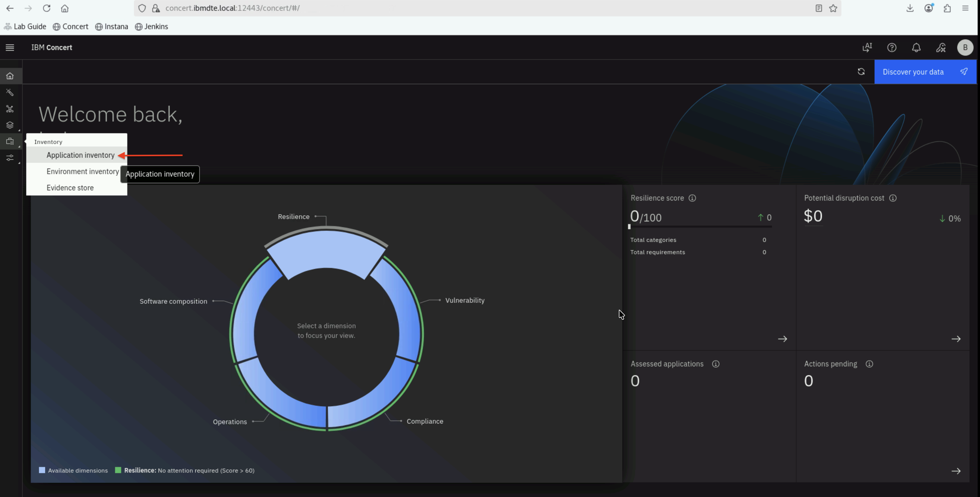980x497 pixels.
Task: Refresh the dashboard data
Action: 861,72
